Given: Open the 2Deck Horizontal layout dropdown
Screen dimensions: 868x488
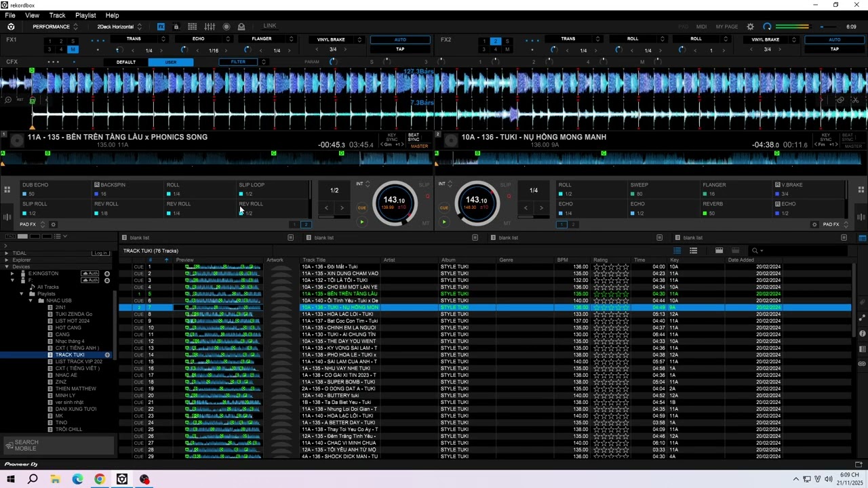Looking at the screenshot, I should 119,26.
